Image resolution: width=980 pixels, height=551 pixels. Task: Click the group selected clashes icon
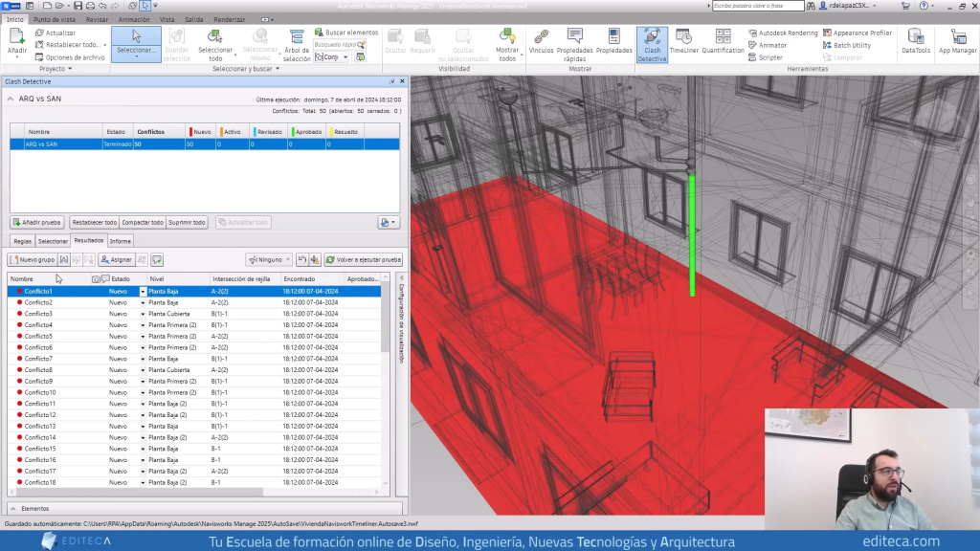[x=64, y=260]
